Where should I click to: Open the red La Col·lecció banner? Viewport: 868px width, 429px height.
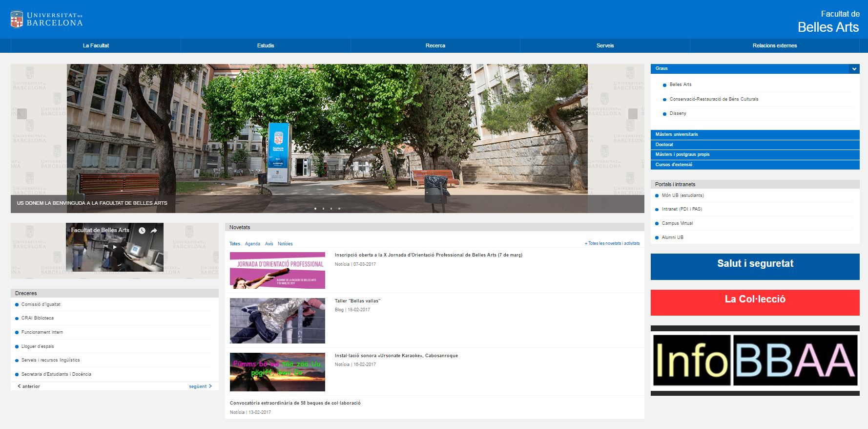(755, 302)
